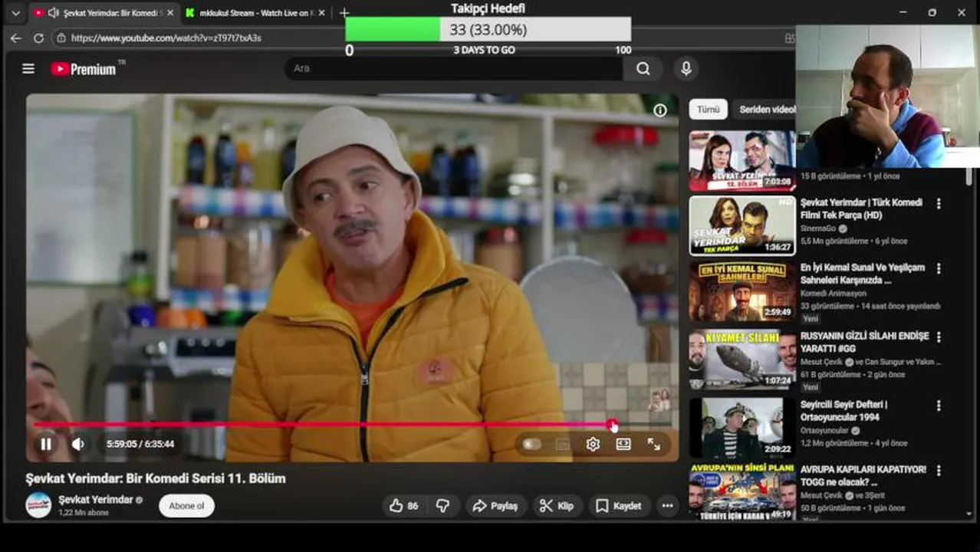Image resolution: width=980 pixels, height=552 pixels.
Task: View site information icon in address bar
Action: 61,38
